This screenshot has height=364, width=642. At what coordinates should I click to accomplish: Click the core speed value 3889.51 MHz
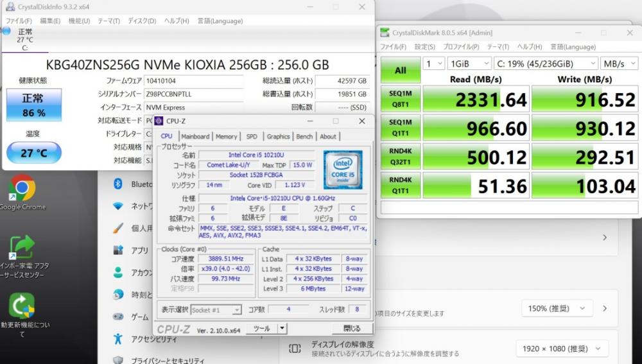coord(225,259)
